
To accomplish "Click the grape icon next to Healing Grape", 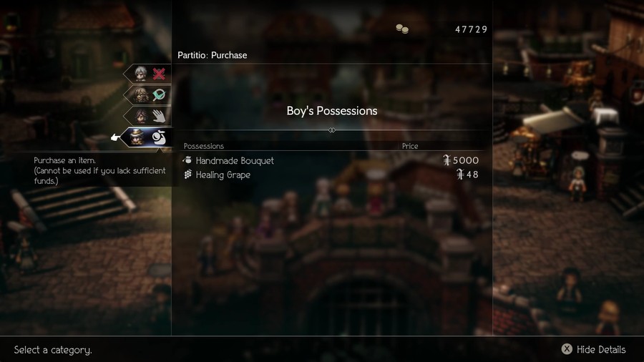I will tap(187, 175).
